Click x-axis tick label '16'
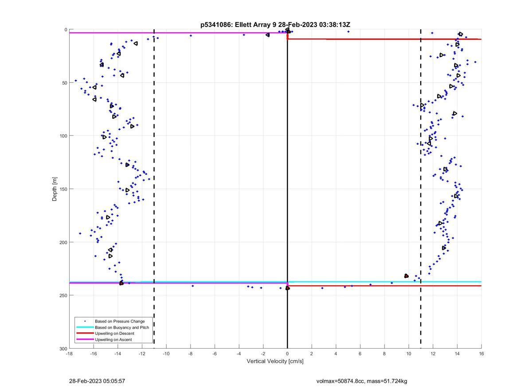Screen dimensions: 532x392 pyautogui.click(x=481, y=354)
